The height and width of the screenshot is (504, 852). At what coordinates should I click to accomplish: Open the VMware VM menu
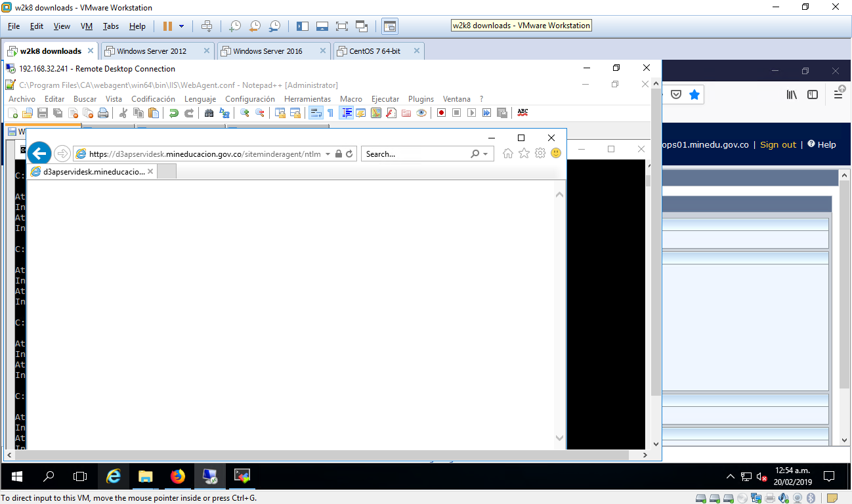click(x=86, y=26)
